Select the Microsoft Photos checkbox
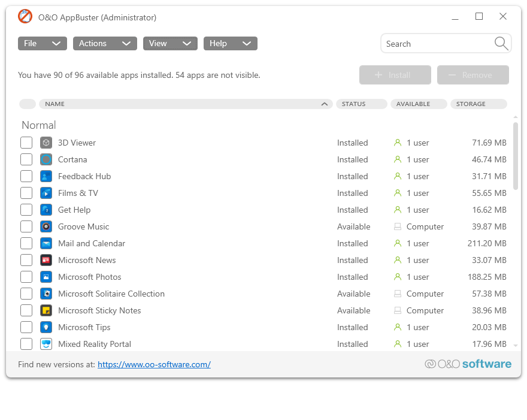527x420 pixels. pos(26,277)
